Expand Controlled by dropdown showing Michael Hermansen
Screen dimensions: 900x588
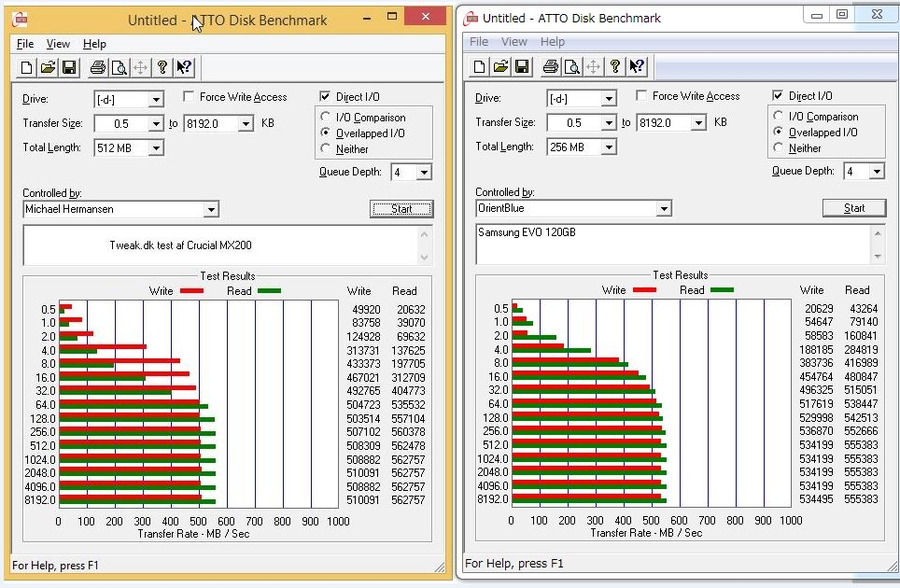coord(210,210)
